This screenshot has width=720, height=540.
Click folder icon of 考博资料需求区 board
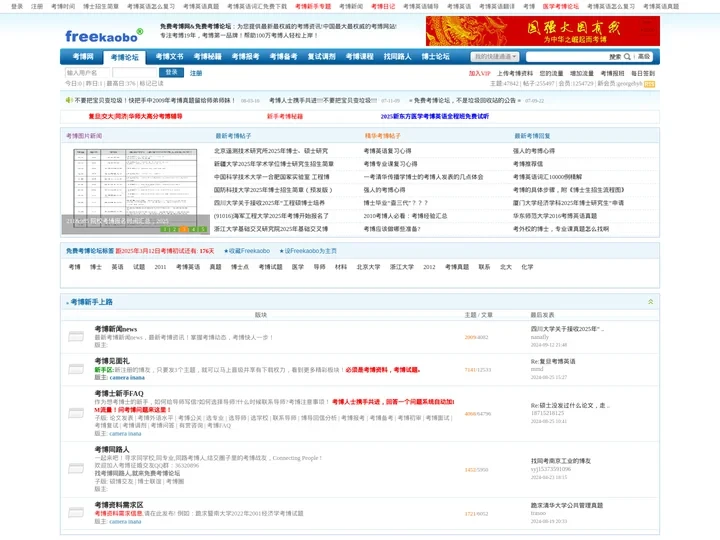coord(76,512)
